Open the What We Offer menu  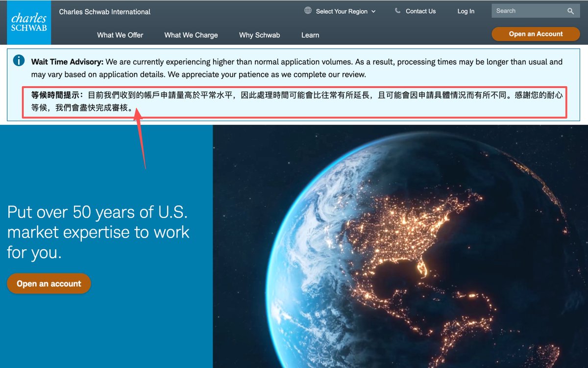click(x=120, y=35)
